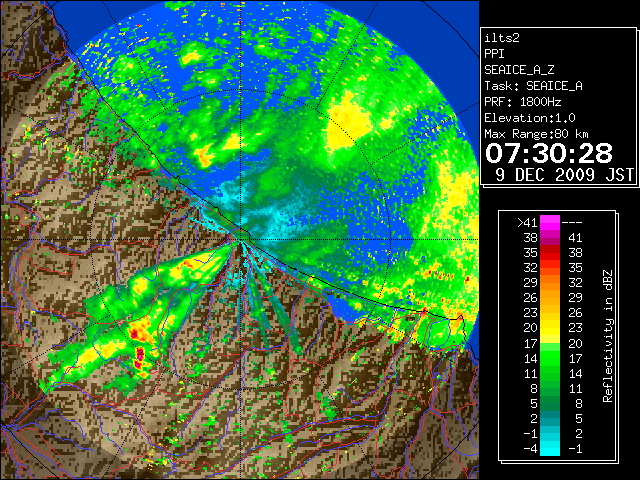Click the 'PRF: 1800Hz' text
This screenshot has height=480, width=640.
(x=523, y=102)
